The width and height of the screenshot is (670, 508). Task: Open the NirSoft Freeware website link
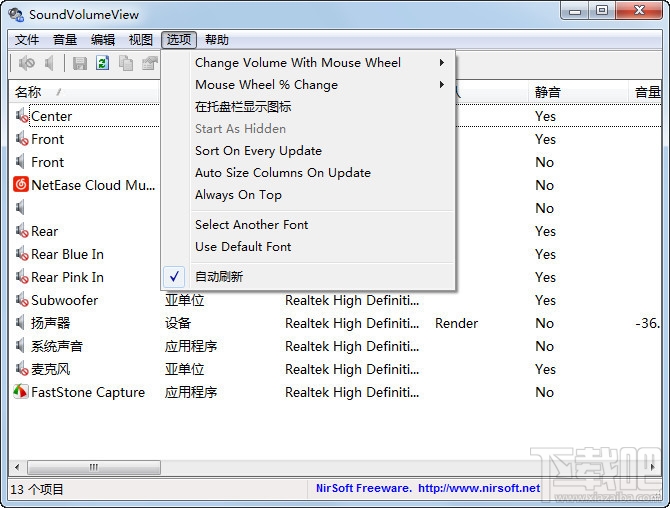tap(428, 488)
